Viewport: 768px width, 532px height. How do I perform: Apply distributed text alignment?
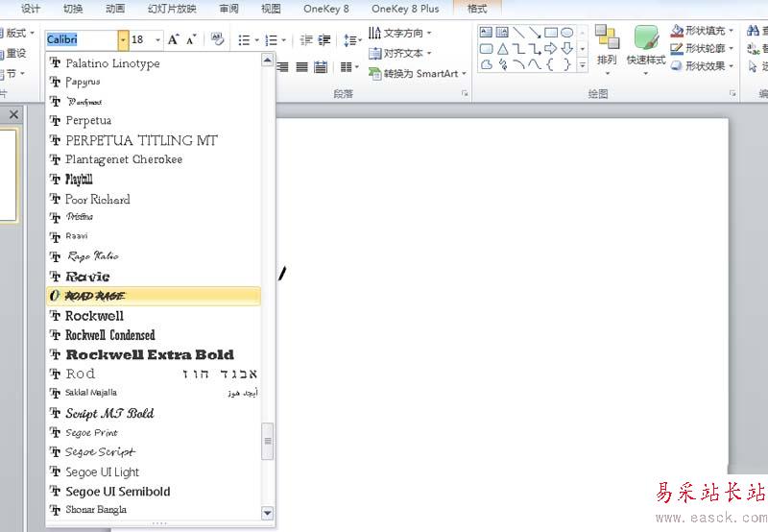point(321,66)
